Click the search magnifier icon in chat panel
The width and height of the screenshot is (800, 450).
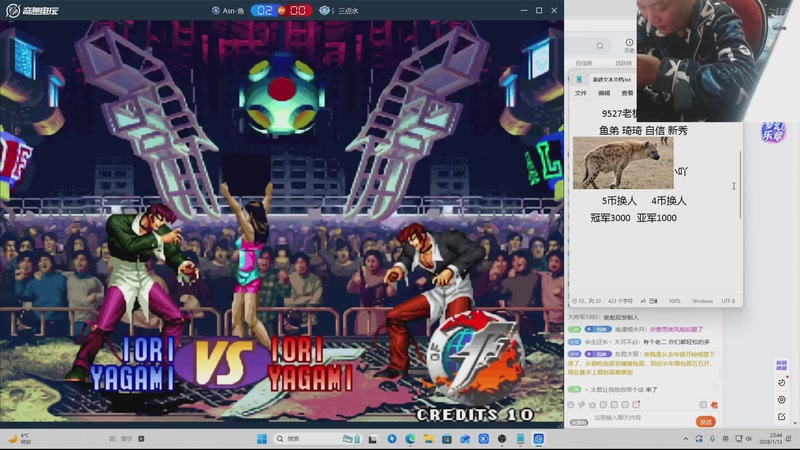(x=600, y=45)
